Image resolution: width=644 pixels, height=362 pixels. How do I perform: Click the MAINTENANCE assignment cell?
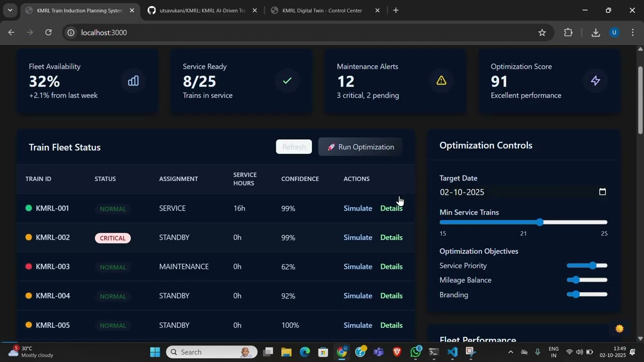pos(184,266)
